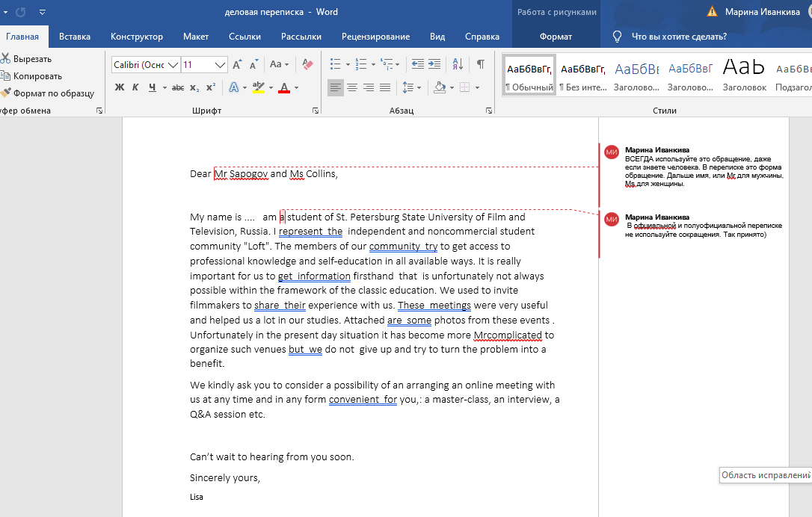Create a multilevel list

click(387, 65)
